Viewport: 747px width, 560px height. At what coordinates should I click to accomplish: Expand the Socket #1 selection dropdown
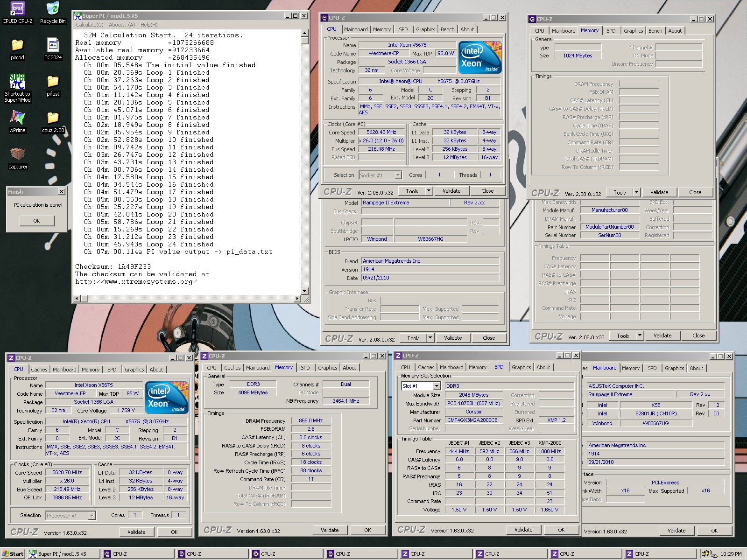[398, 175]
